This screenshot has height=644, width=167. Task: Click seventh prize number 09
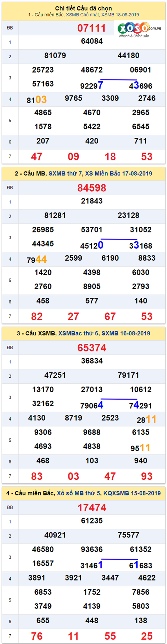[73, 157]
